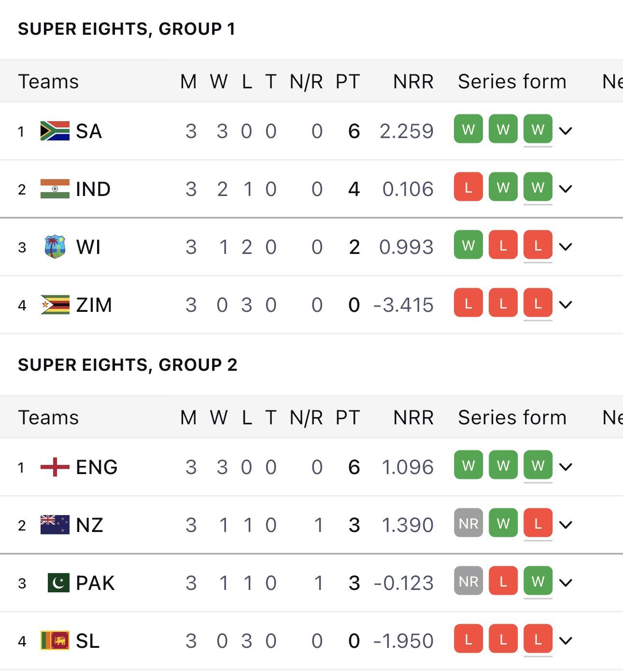Open the PAK team link
Viewport: 623px width, 672px height.
(x=95, y=583)
